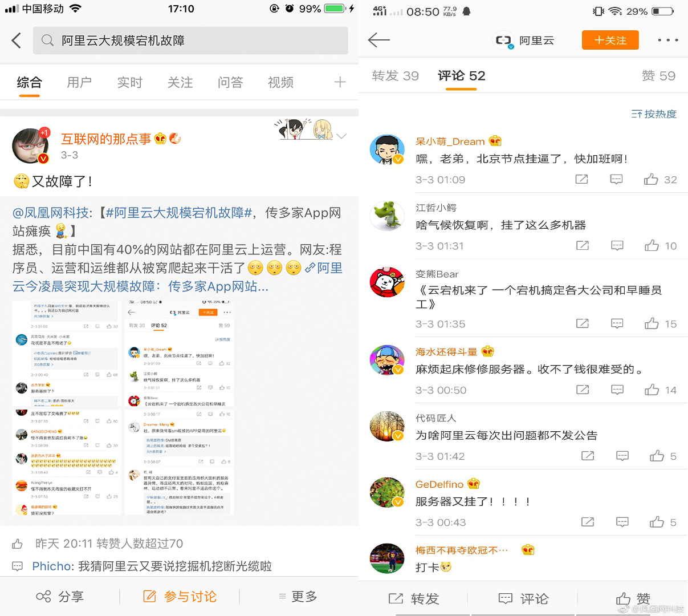The height and width of the screenshot is (616, 688).
Task: Open the 阿里云 account logo
Action: [x=503, y=40]
